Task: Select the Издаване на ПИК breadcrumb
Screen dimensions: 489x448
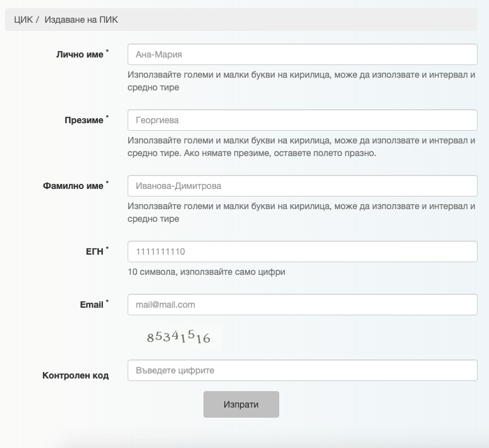Action: coord(81,20)
